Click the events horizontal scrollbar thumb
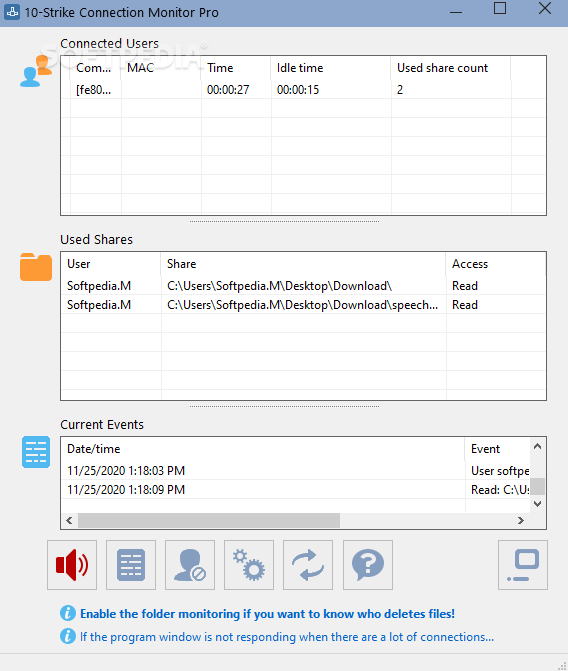 point(209,520)
